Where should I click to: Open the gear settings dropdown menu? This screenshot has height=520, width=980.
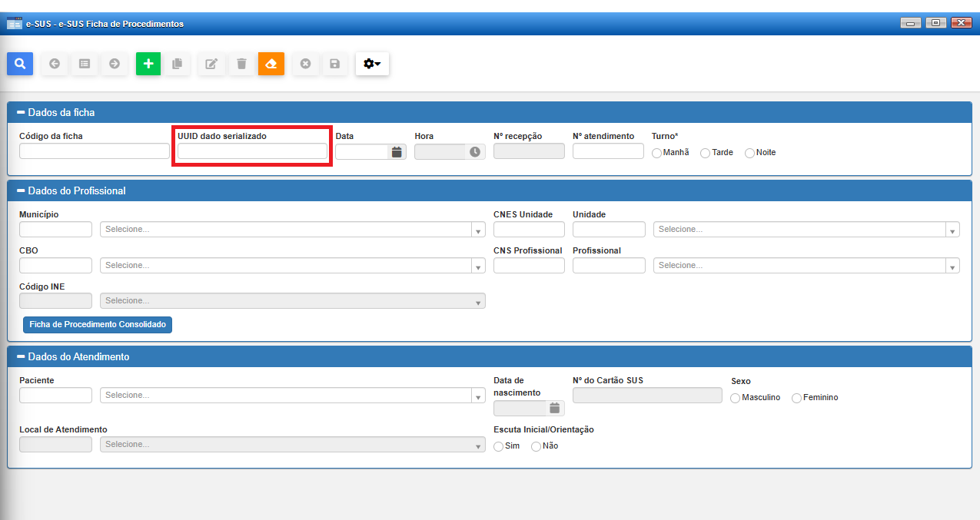(x=372, y=64)
